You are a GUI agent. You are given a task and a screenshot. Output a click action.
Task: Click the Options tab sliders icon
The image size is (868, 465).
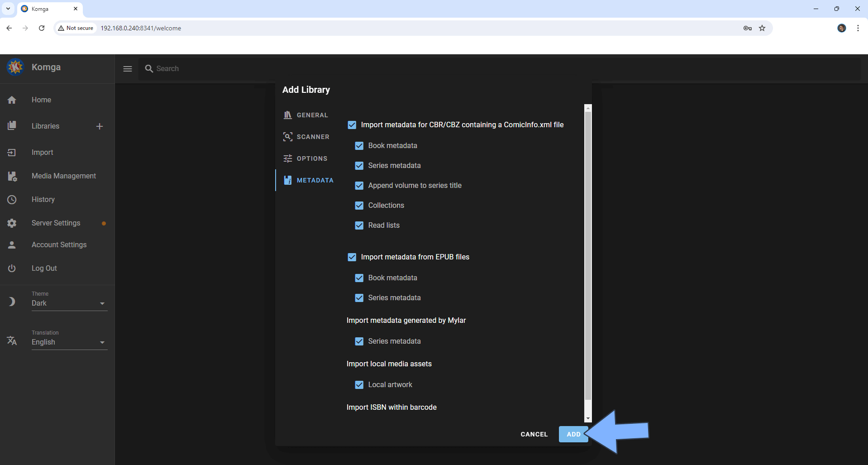coord(287,158)
